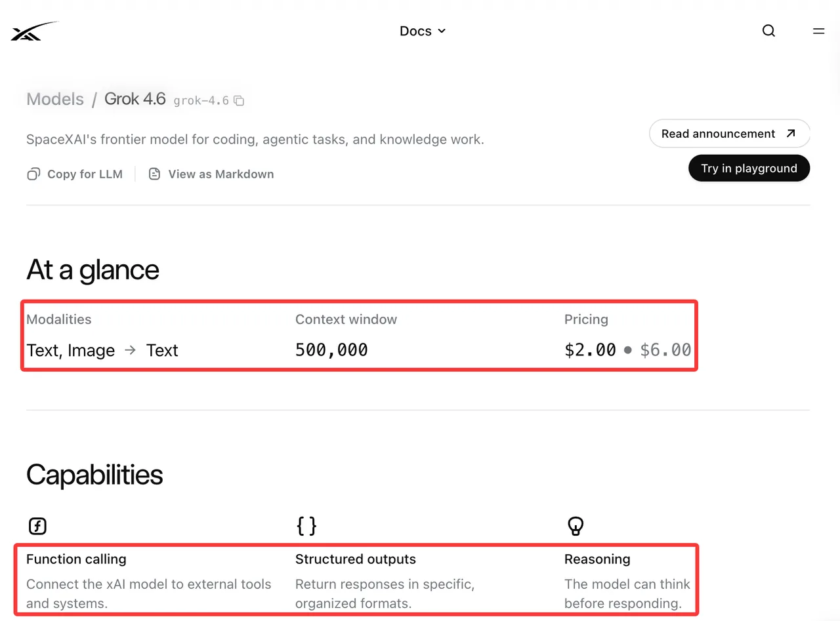840x621 pixels.
Task: Click the $6.00 output price
Action: [665, 350]
